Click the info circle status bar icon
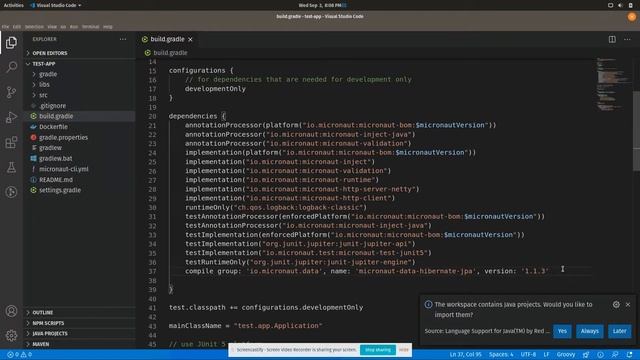This screenshot has height=360, width=640. pos(600,355)
